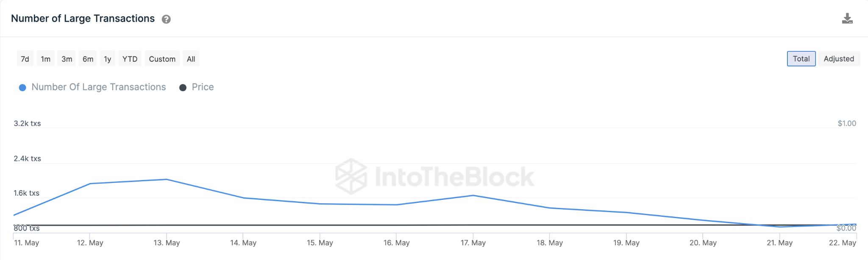Set range to YTD
868x260 pixels.
click(x=130, y=59)
